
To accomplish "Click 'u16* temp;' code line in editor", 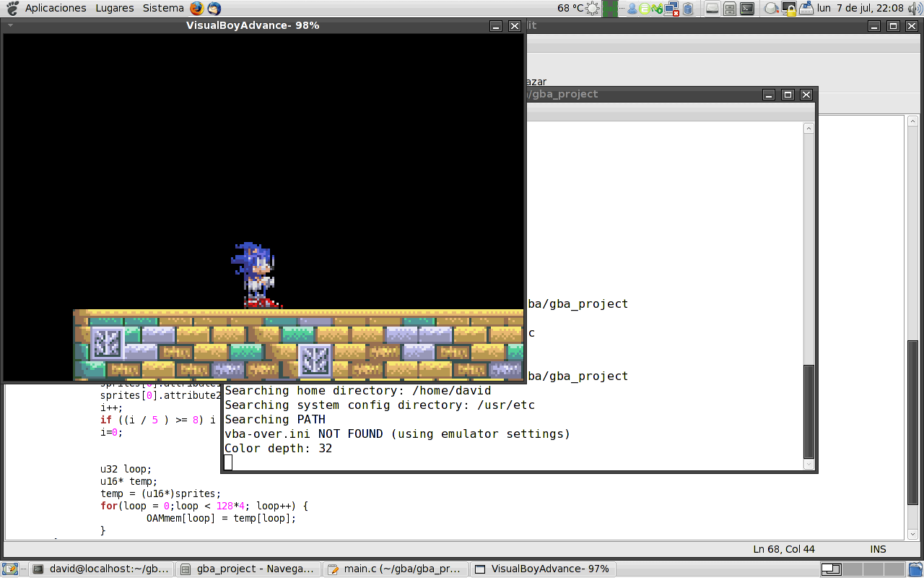I will pyautogui.click(x=129, y=481).
